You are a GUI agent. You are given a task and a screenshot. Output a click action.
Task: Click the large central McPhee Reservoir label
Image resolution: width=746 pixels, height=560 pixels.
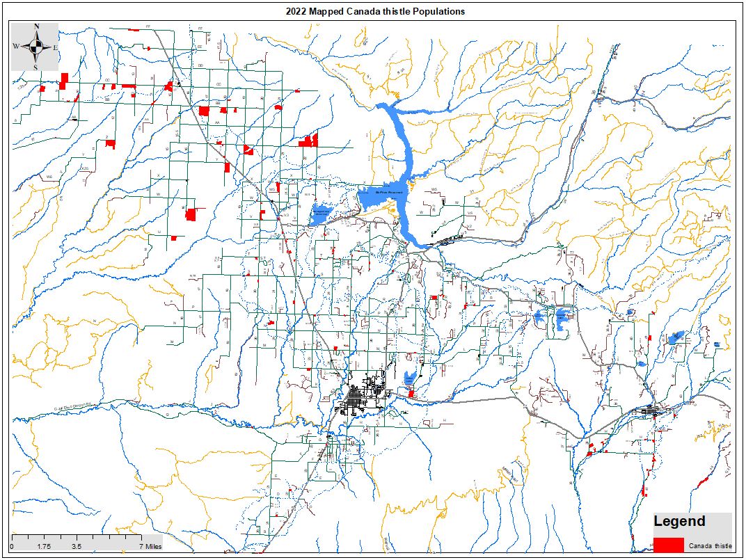pos(389,193)
